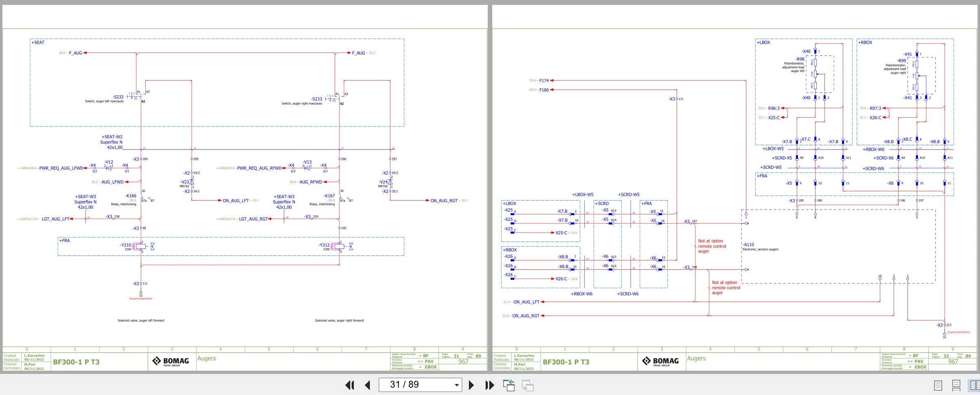The height and width of the screenshot is (395, 980).
Task: Click the F174 signal reference
Action: [544, 81]
